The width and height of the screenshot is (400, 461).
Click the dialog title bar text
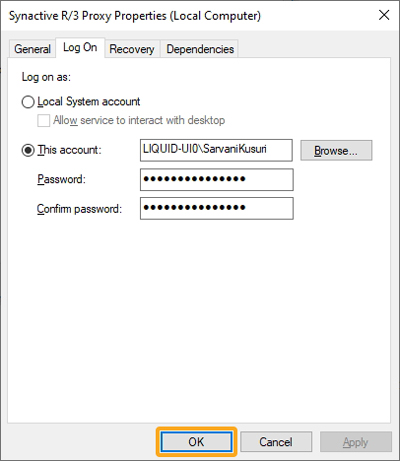[x=135, y=16]
